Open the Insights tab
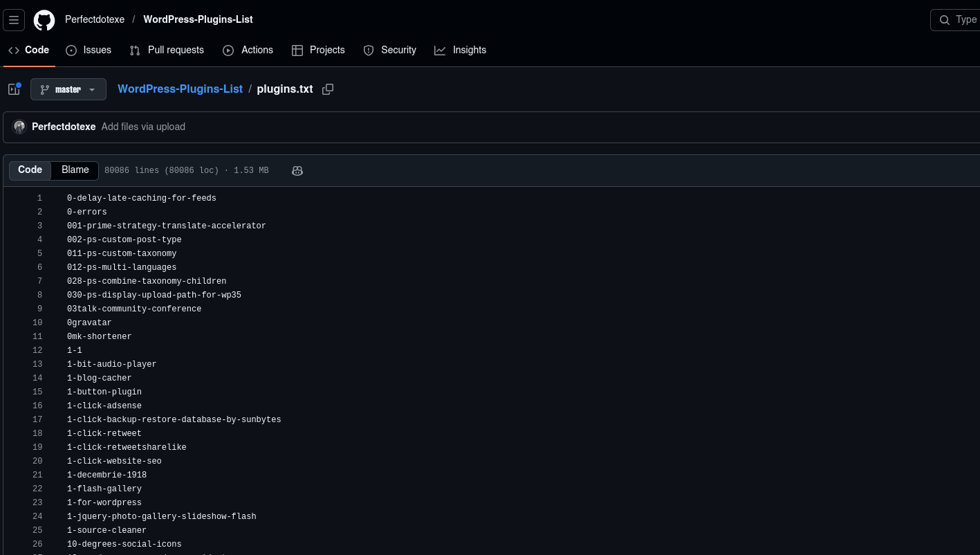Viewport: 980px width, 555px height. pyautogui.click(x=461, y=51)
